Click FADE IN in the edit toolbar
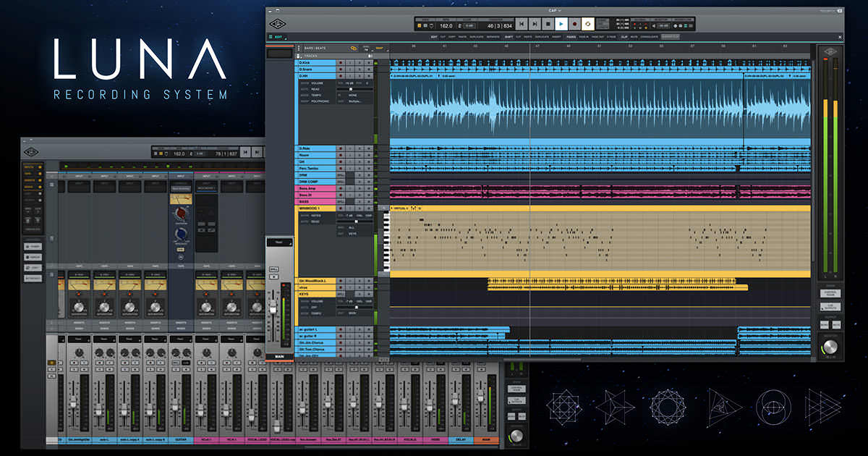 pos(584,37)
